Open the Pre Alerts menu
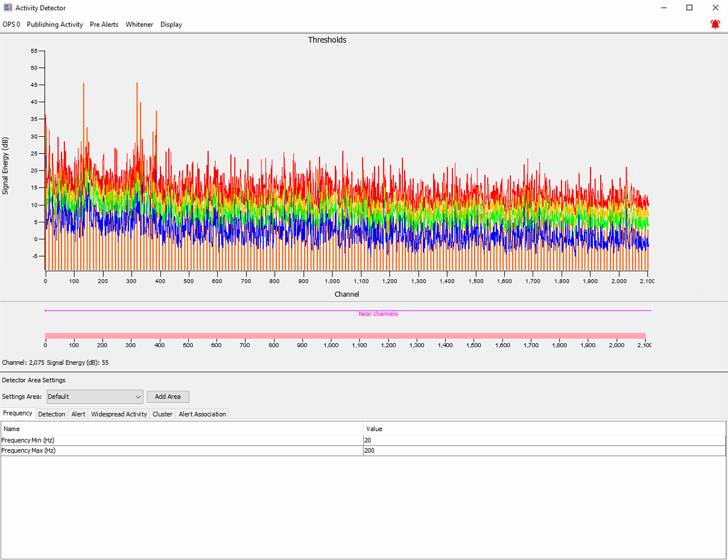 104,25
